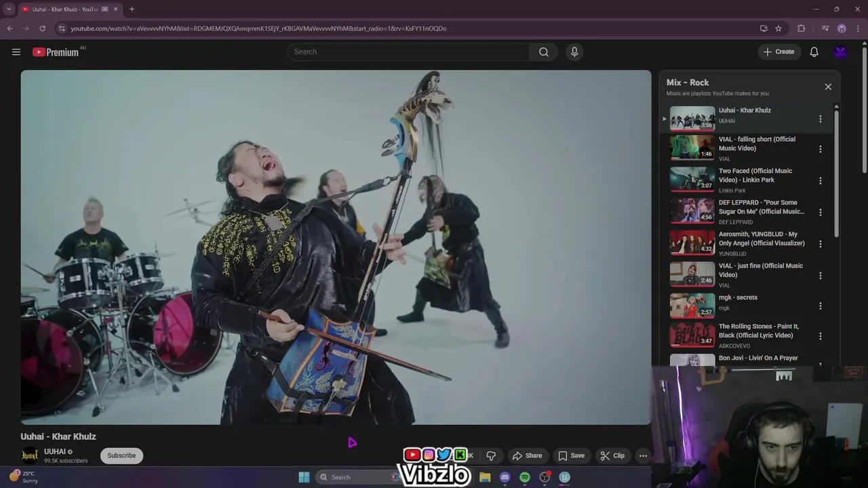This screenshot has height=488, width=868.
Task: Open the account avatar menu
Action: tap(841, 52)
